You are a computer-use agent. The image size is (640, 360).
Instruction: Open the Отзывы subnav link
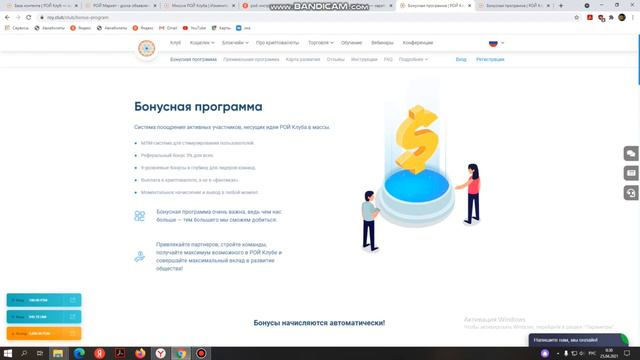tap(336, 60)
